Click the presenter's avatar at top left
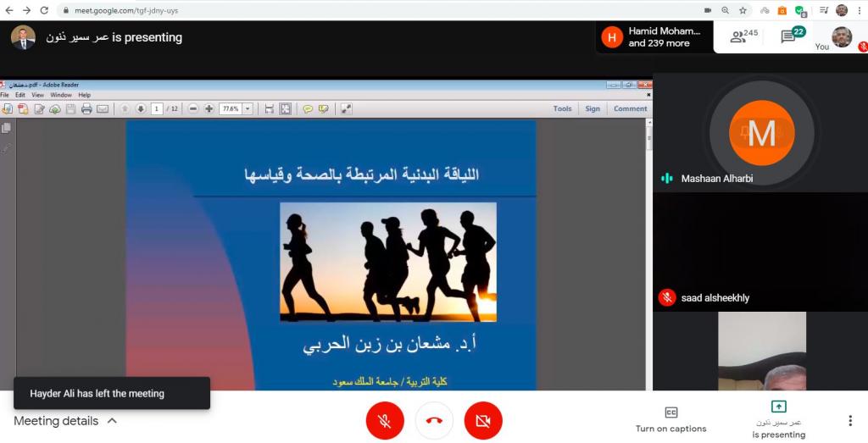This screenshot has width=868, height=443. (x=23, y=37)
